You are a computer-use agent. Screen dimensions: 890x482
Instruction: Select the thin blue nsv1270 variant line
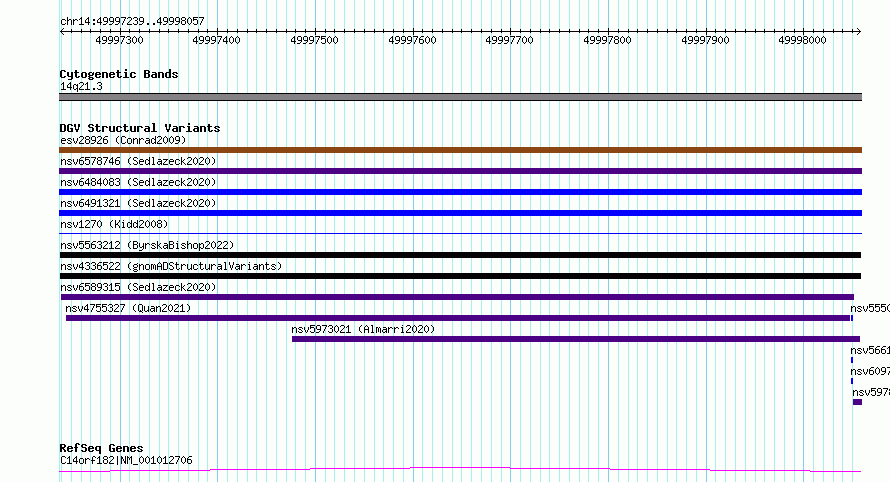coord(460,233)
